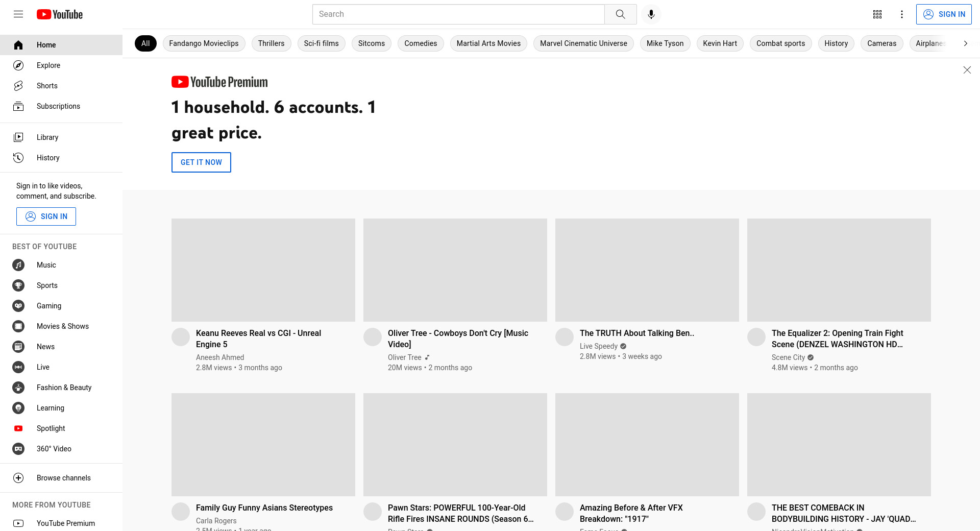Select the Sci-fi films chip
Image resolution: width=980 pixels, height=531 pixels.
point(321,43)
